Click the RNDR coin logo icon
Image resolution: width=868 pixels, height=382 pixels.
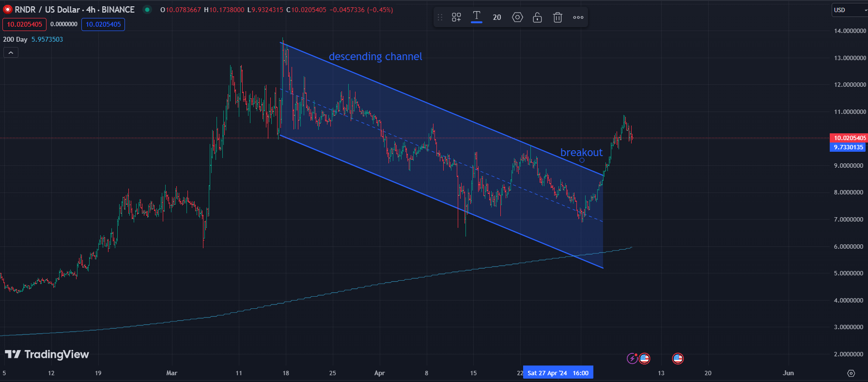click(x=7, y=10)
